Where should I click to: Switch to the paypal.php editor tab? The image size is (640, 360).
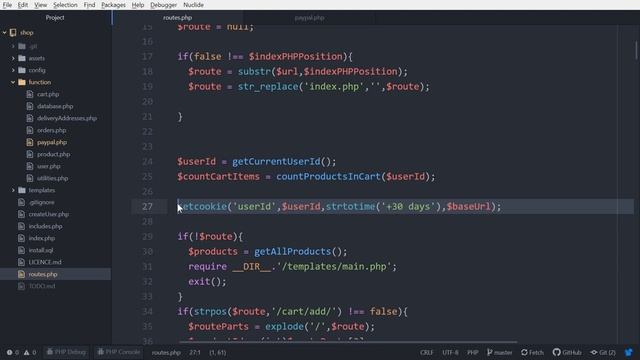point(309,18)
